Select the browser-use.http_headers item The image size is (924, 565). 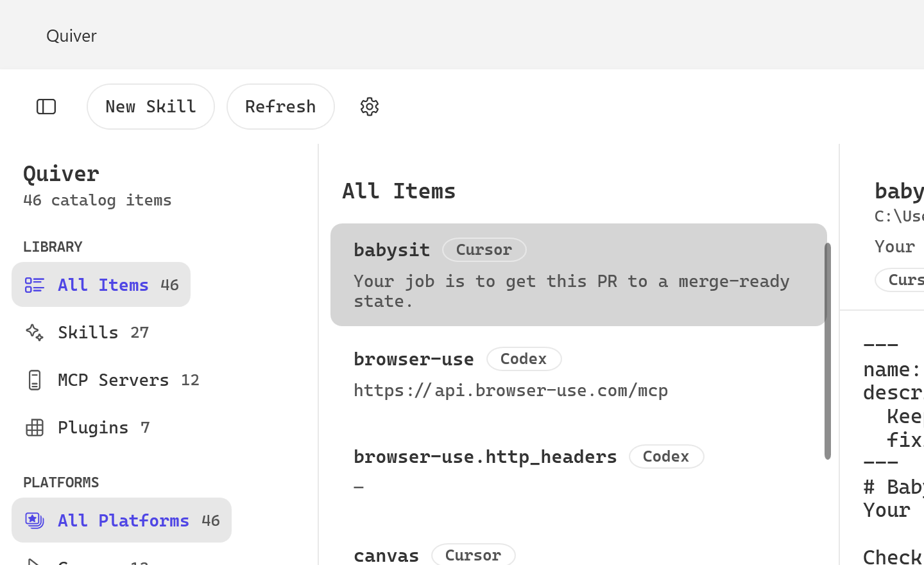click(x=578, y=473)
